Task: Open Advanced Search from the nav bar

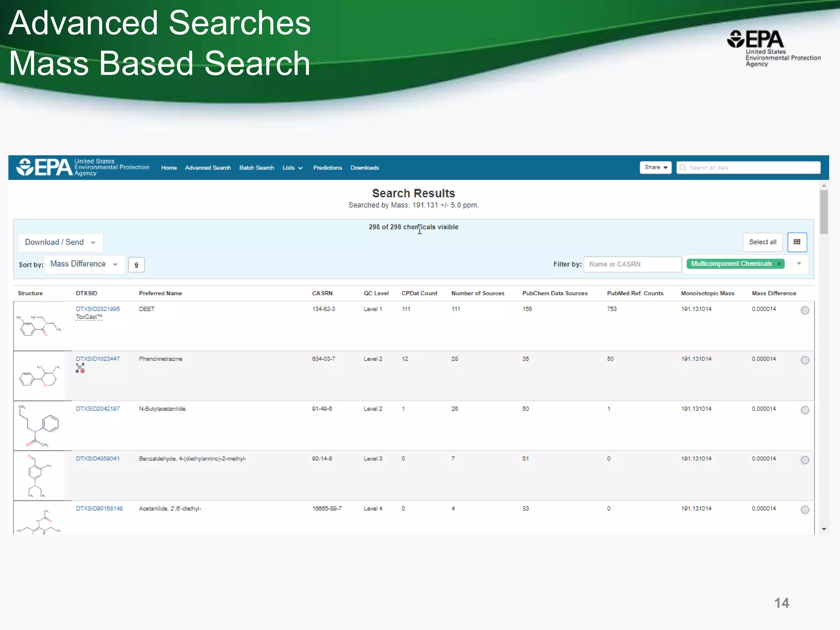Action: pyautogui.click(x=208, y=168)
